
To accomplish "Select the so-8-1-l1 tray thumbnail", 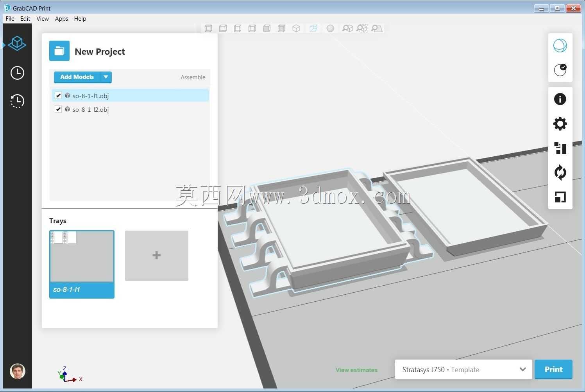I will click(x=82, y=264).
